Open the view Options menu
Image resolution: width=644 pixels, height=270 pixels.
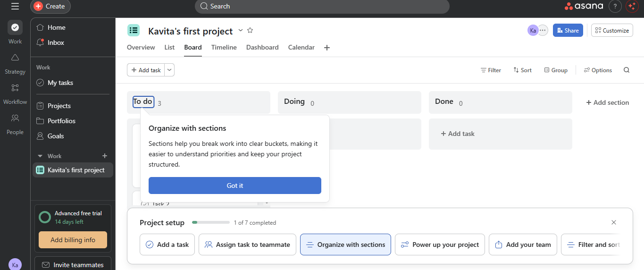598,70
